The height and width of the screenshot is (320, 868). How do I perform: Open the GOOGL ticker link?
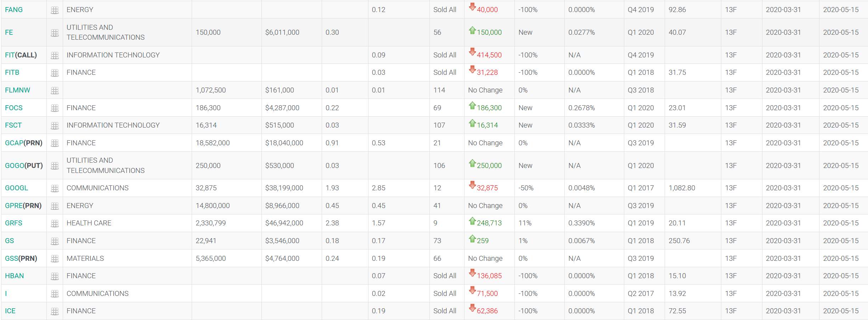tap(17, 188)
